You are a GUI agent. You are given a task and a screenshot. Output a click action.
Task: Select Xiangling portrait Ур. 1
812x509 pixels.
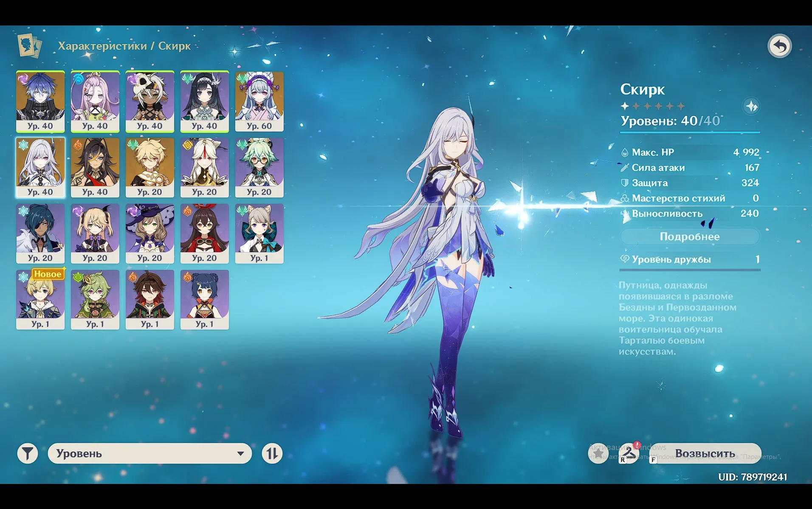click(x=205, y=300)
